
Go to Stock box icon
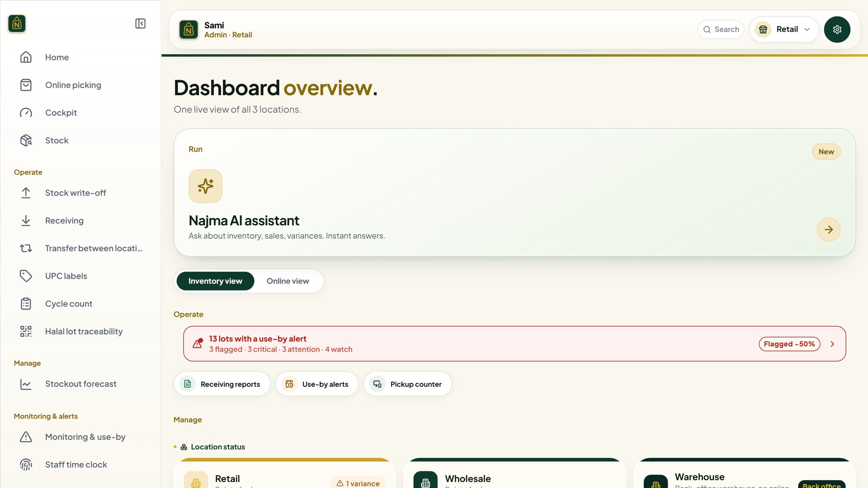pos(26,140)
